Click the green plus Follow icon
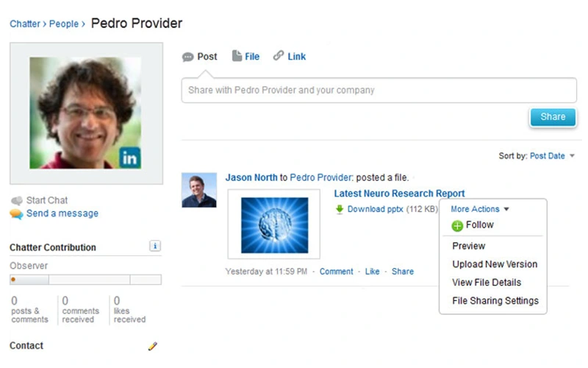Viewport: 588px width, 368px height. click(457, 226)
